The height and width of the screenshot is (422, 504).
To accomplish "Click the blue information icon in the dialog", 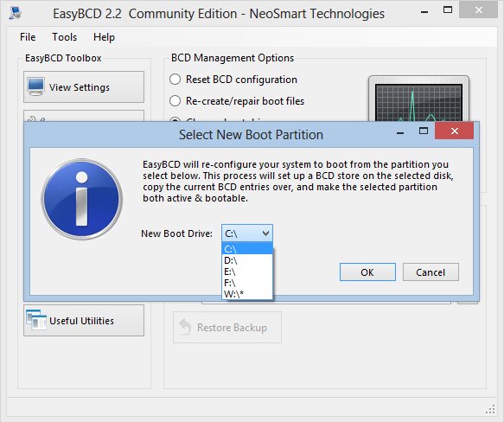I will tap(82, 199).
